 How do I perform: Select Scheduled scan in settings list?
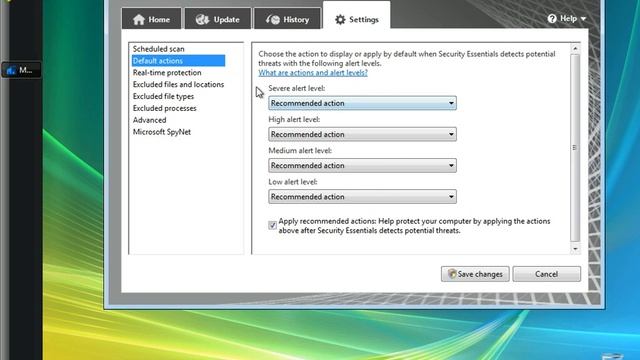(158, 49)
